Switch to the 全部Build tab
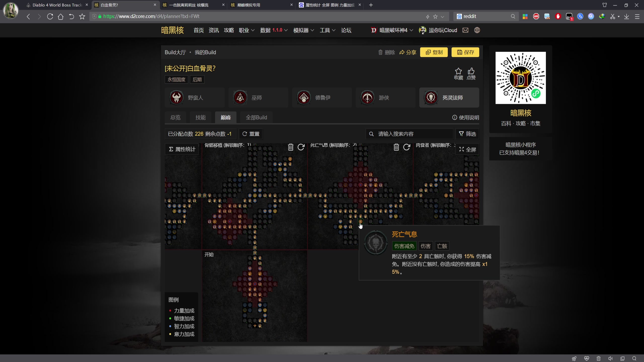Screen dimensions: 644x362 [256, 117]
